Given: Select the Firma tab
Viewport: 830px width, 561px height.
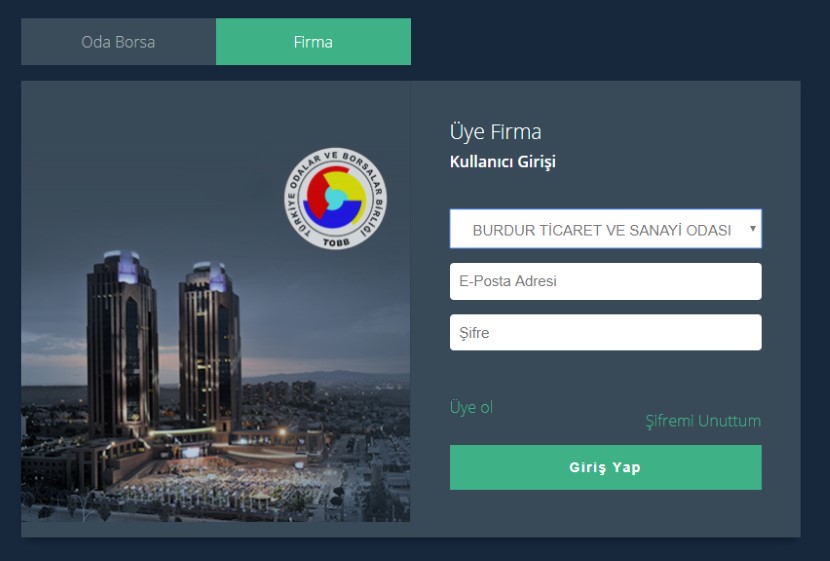Looking at the screenshot, I should coord(313,42).
